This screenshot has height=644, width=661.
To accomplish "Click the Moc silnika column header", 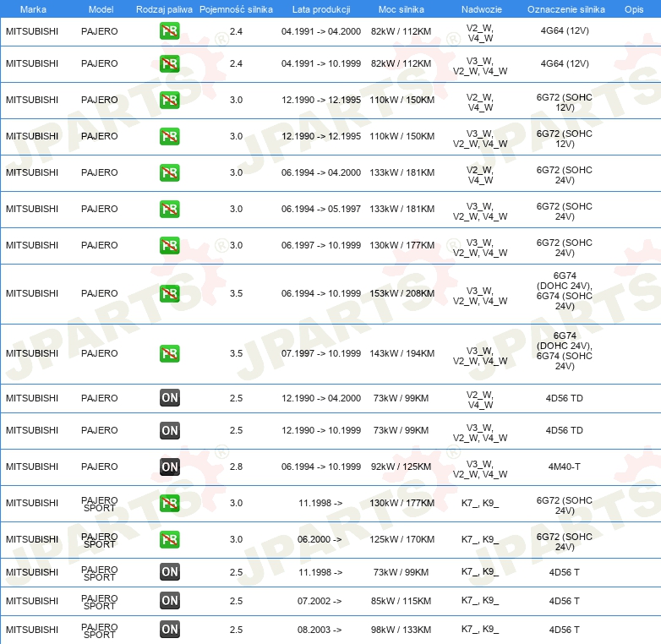I will [x=402, y=9].
